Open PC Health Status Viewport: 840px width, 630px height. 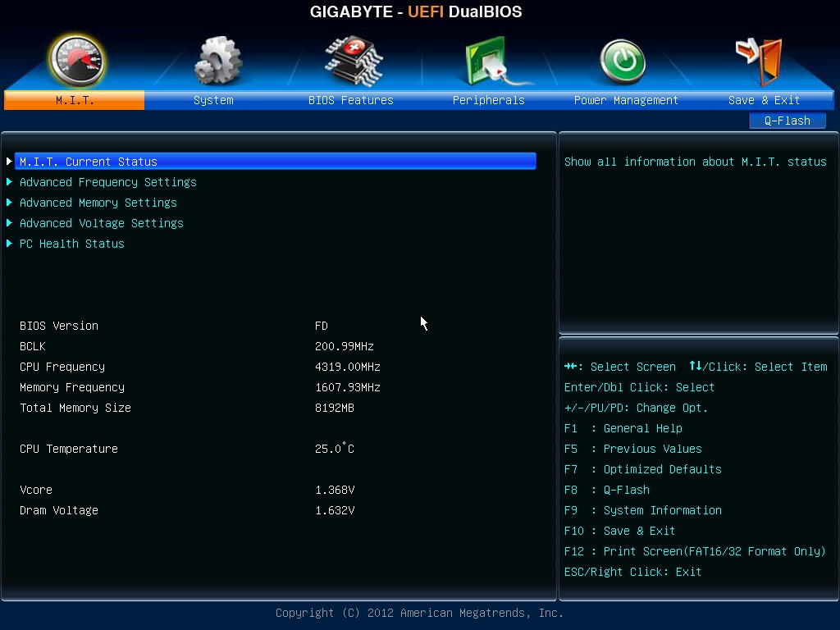[72, 244]
